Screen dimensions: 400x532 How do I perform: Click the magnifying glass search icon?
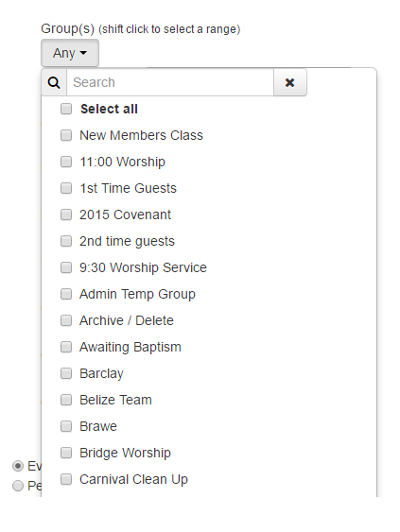click(x=54, y=82)
